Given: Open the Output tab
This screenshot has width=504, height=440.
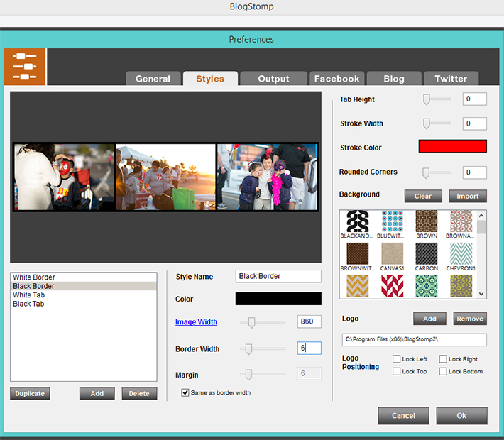Looking at the screenshot, I should 273,79.
